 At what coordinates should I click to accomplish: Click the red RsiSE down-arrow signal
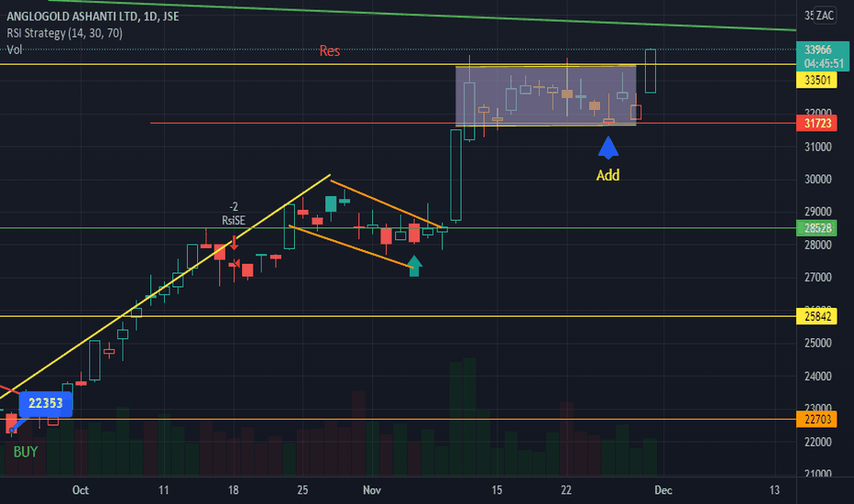click(235, 243)
